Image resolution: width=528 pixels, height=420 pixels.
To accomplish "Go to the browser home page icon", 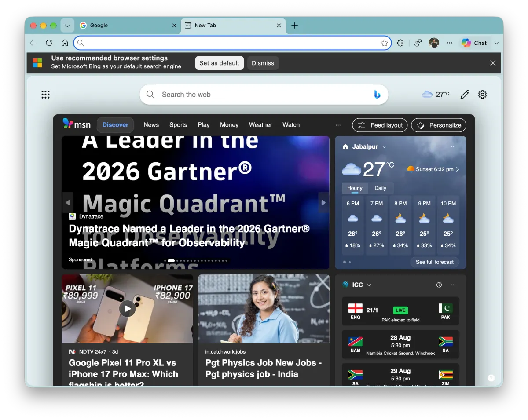I will tap(65, 43).
